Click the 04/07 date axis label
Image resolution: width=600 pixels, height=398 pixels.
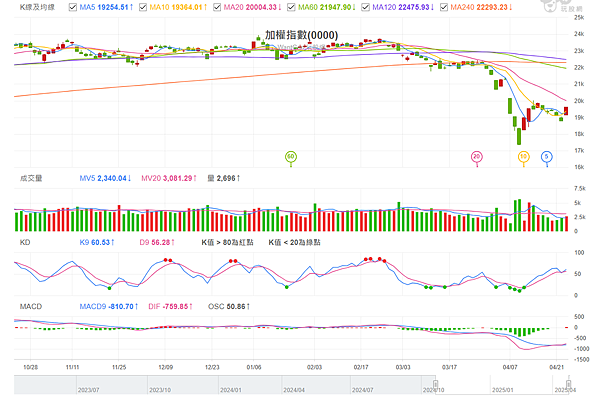[510, 367]
